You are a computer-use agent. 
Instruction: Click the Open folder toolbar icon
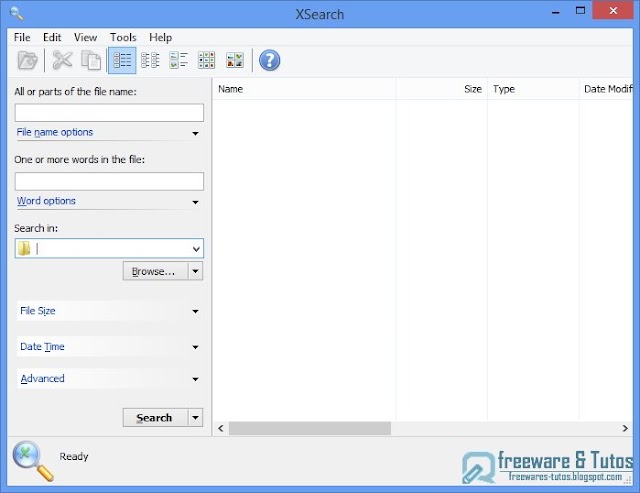(x=27, y=60)
